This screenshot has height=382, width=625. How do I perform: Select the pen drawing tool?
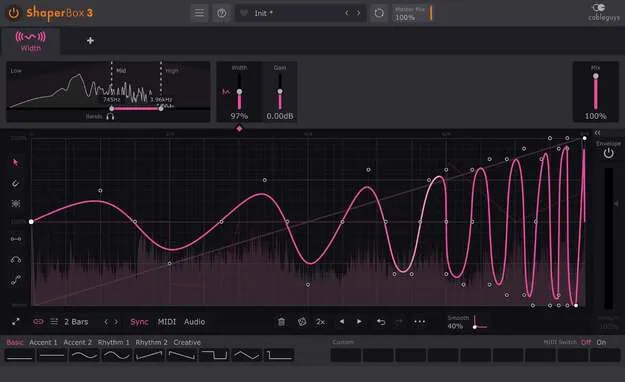tap(16, 183)
